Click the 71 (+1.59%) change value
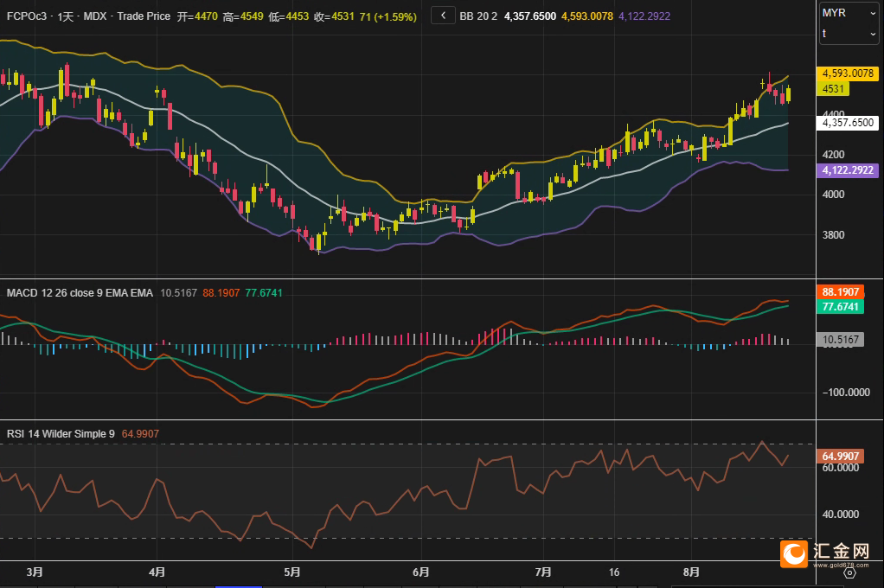This screenshot has width=884, height=588. tap(388, 17)
